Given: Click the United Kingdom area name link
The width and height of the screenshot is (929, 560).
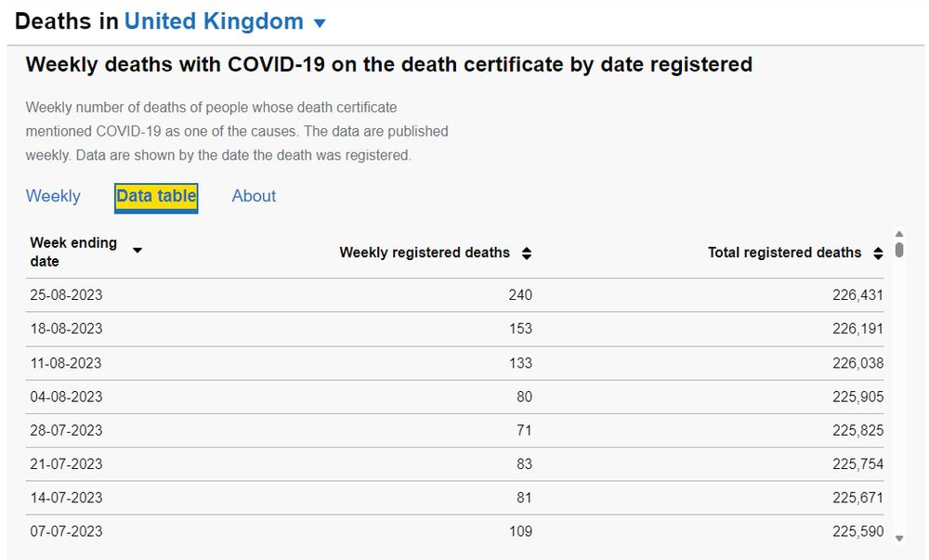Looking at the screenshot, I should point(214,21).
